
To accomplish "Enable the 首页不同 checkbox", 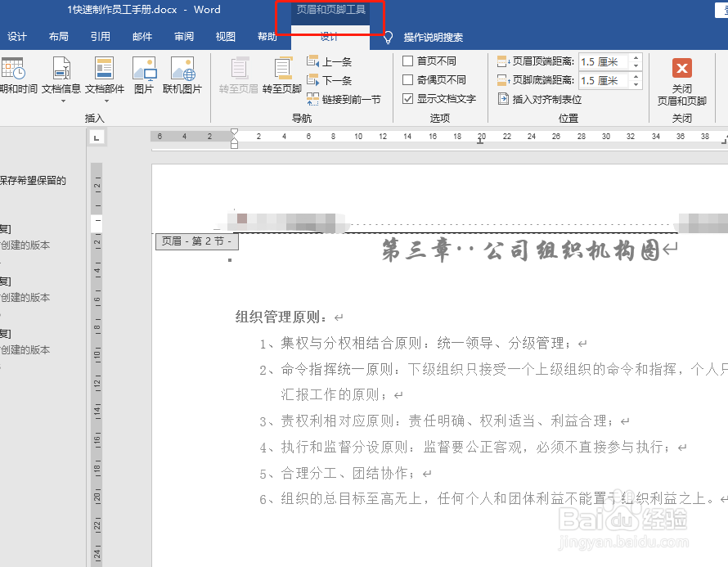I will coord(407,60).
